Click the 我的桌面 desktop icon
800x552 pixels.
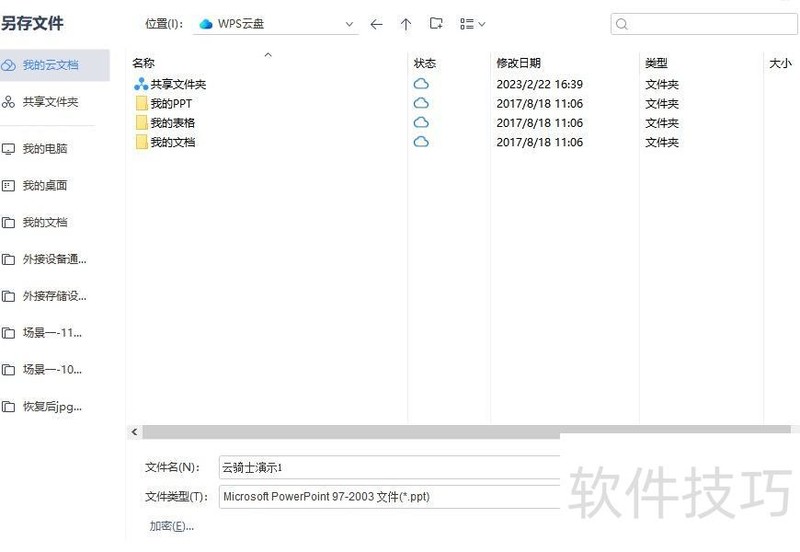pos(8,186)
